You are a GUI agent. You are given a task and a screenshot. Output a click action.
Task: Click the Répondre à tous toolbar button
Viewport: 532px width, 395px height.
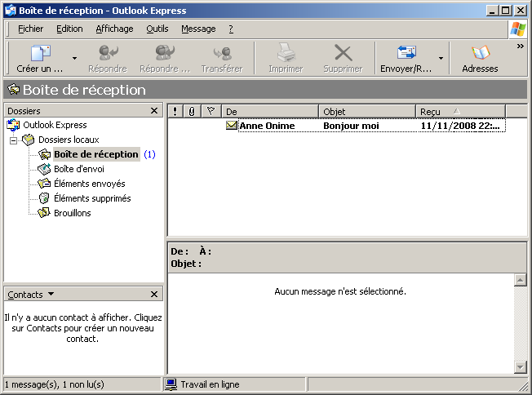click(x=165, y=59)
